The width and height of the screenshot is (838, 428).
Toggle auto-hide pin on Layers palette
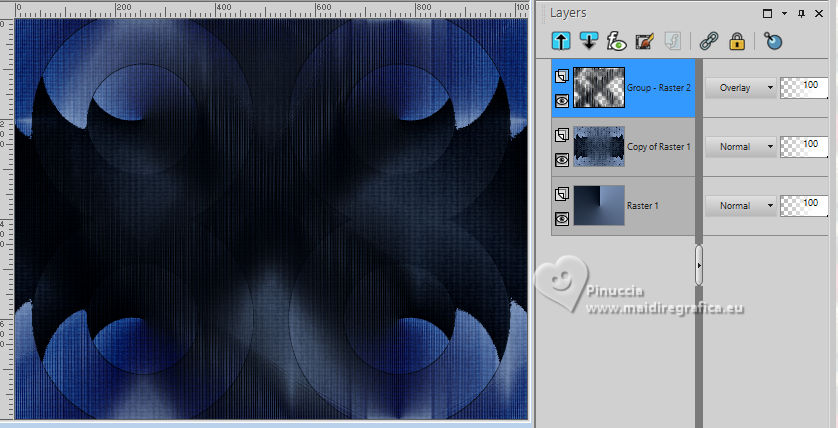point(801,14)
